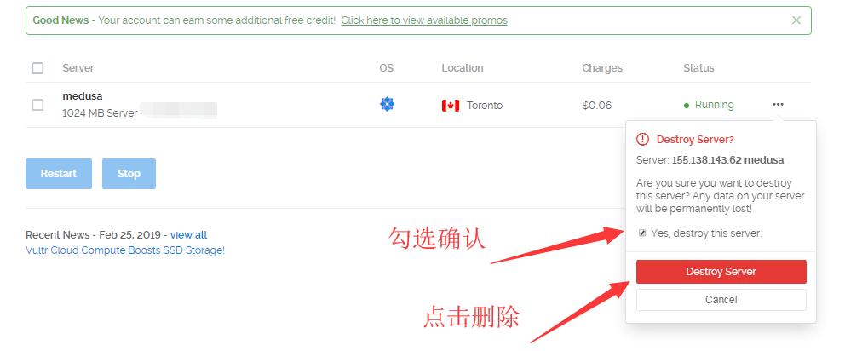868x351 pixels.
Task: Click the Canada flag icon beside Toronto
Action: pyautogui.click(x=451, y=105)
